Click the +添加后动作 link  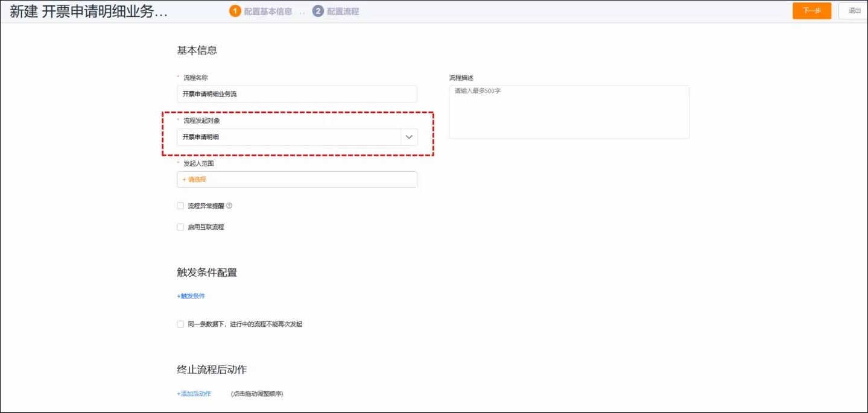[194, 394]
